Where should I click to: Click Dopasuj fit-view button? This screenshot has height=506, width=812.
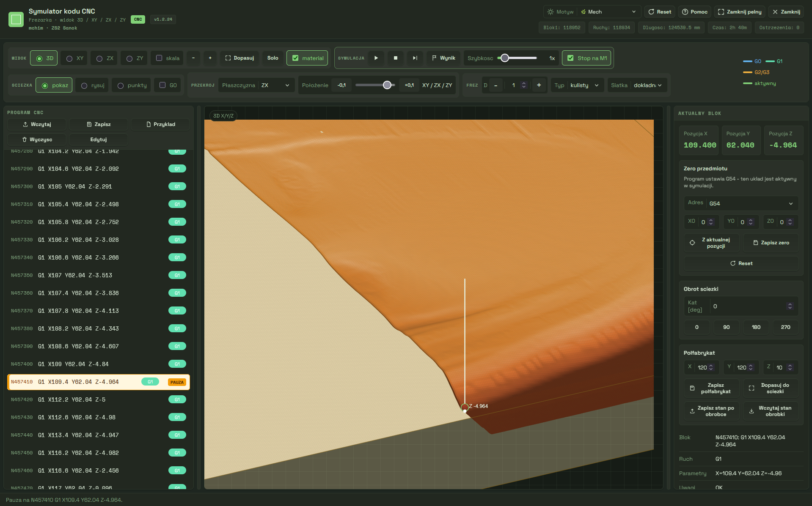(239, 58)
